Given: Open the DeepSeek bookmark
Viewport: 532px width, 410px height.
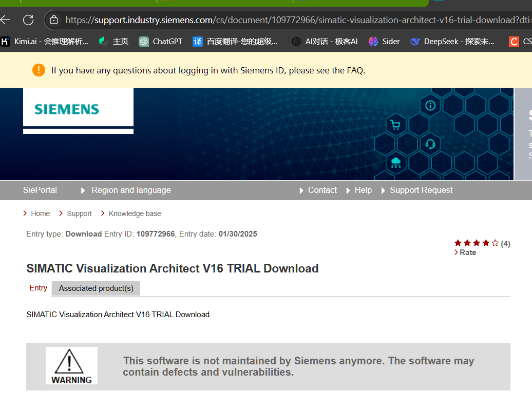Looking at the screenshot, I should coord(452,42).
